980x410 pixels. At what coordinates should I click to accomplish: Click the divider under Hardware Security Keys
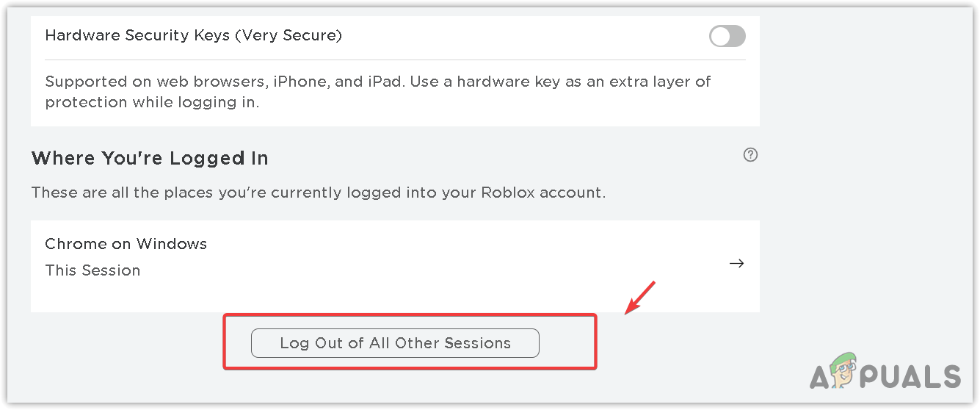[395, 60]
